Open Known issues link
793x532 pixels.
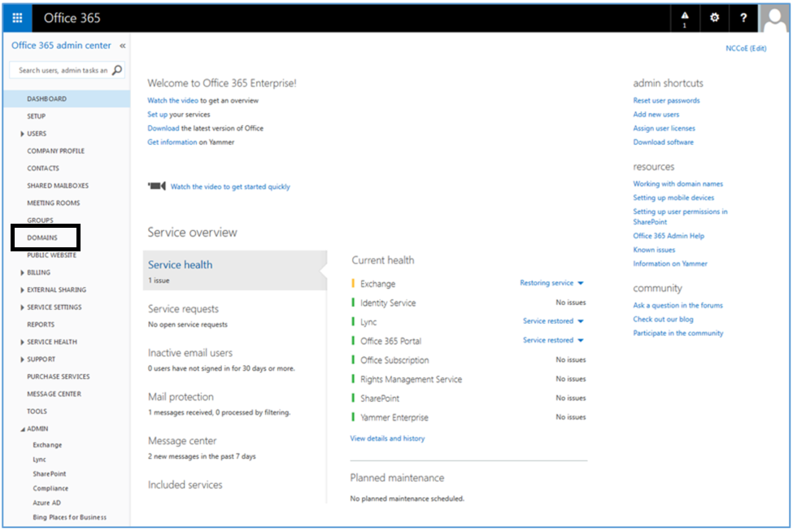click(654, 250)
